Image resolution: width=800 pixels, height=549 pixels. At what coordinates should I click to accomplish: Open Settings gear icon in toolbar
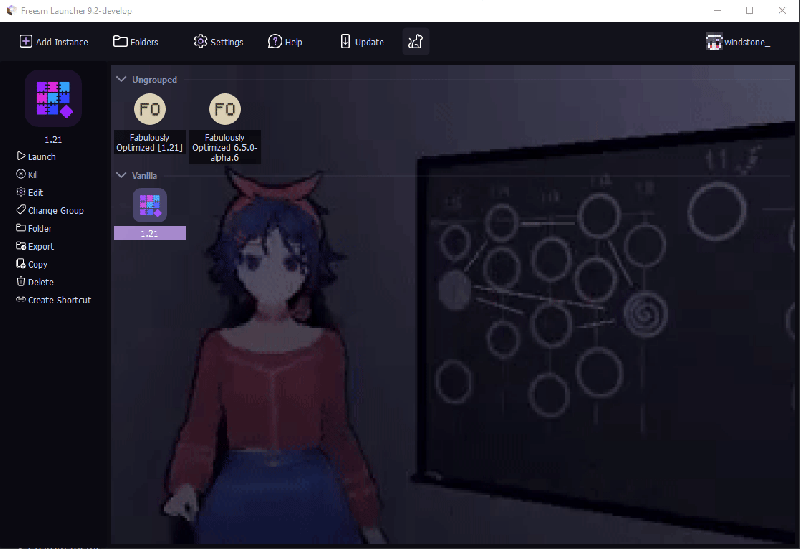[200, 41]
